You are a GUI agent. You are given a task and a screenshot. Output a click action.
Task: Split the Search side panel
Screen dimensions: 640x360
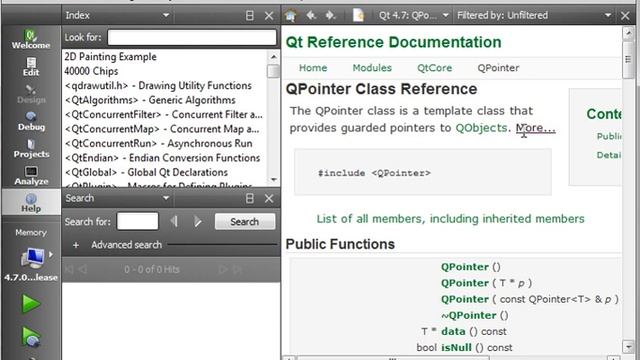250,198
